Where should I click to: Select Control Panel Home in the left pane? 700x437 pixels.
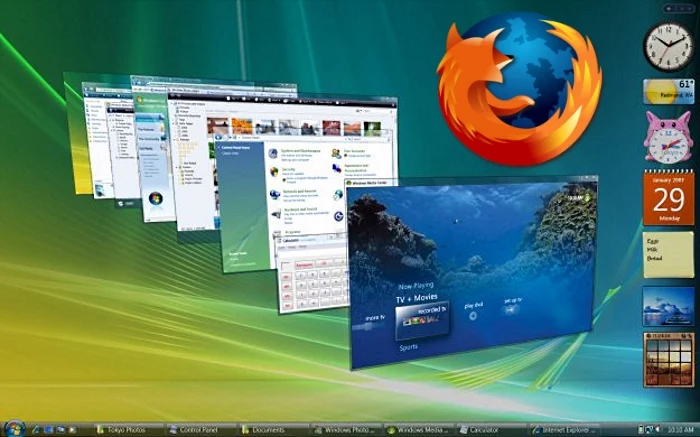[x=235, y=147]
